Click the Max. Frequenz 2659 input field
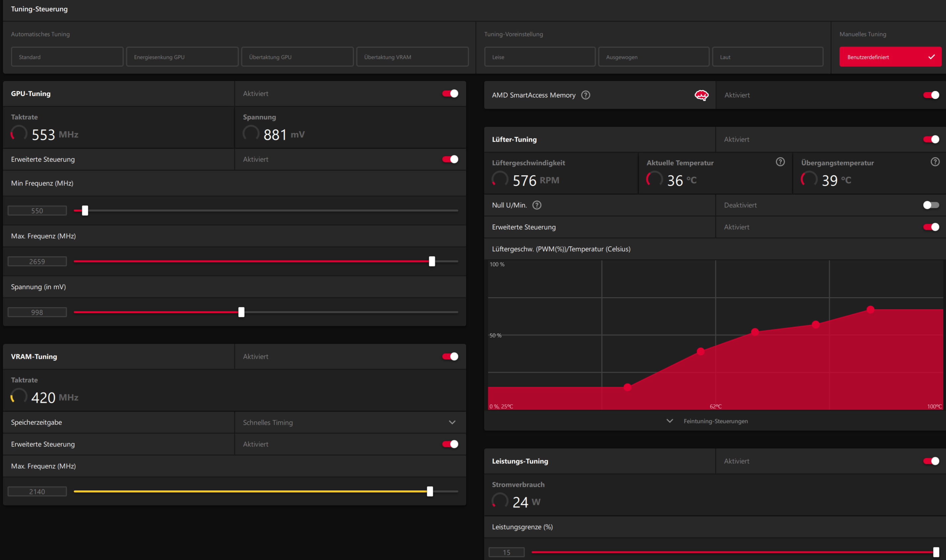 [37, 261]
